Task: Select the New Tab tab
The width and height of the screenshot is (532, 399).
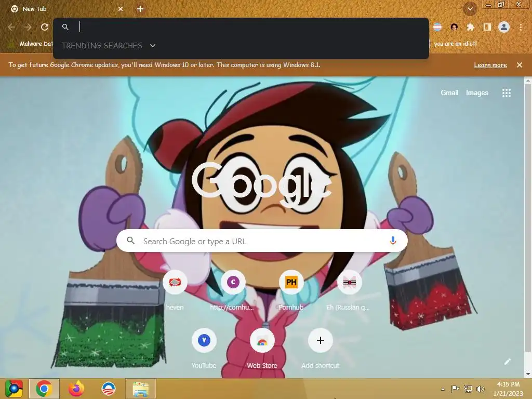Action: [x=67, y=9]
